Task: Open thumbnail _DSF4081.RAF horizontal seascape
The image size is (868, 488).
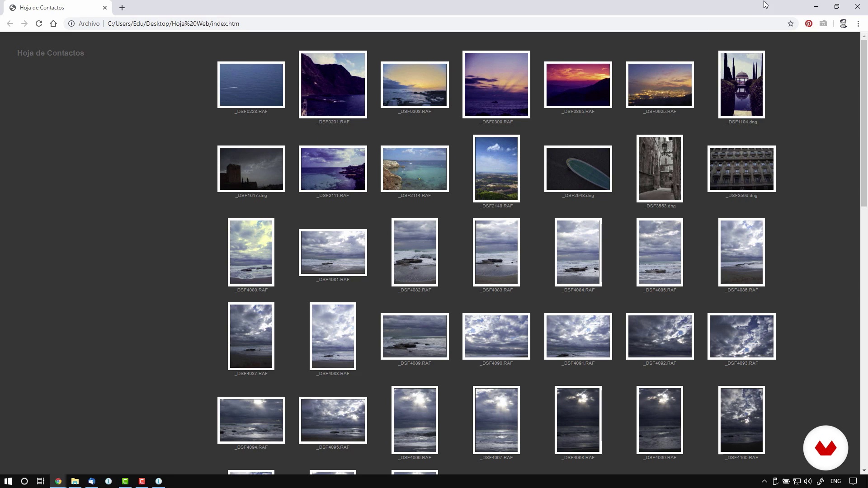Action: [333, 252]
